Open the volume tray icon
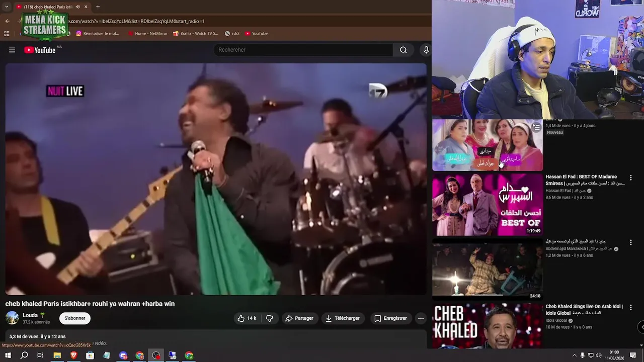Viewport: 644px width, 362px height. pos(599,355)
